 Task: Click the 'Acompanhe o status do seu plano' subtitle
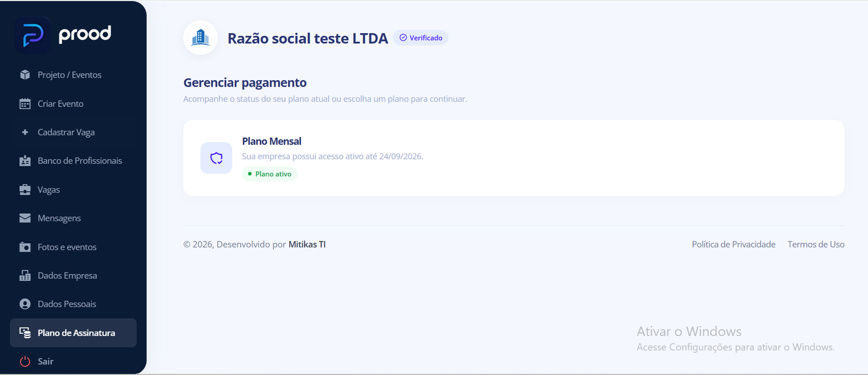tap(325, 99)
